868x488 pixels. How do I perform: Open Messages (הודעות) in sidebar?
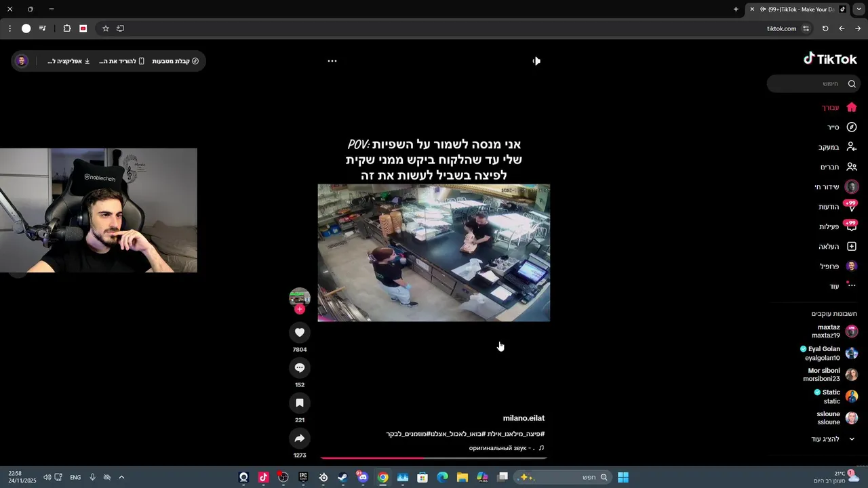click(837, 207)
